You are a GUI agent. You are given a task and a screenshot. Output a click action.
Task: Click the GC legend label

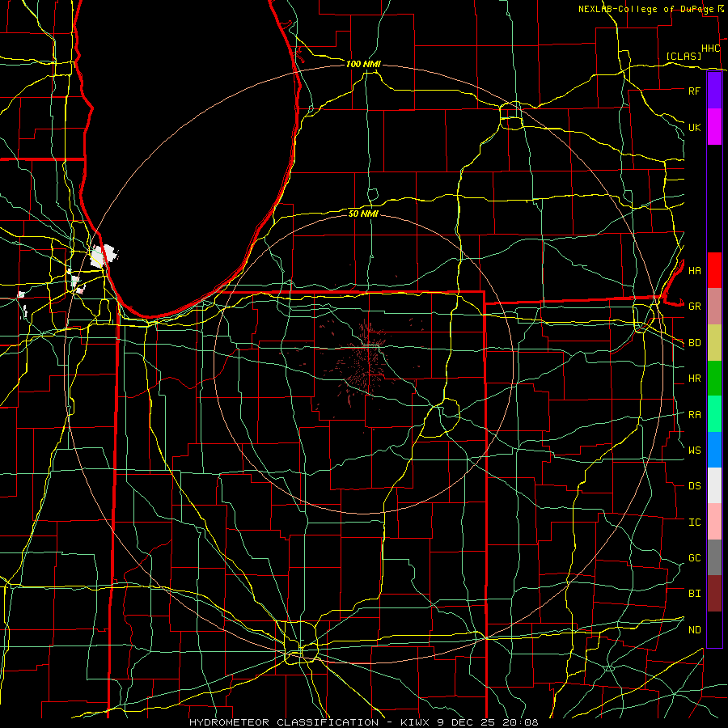(x=694, y=557)
